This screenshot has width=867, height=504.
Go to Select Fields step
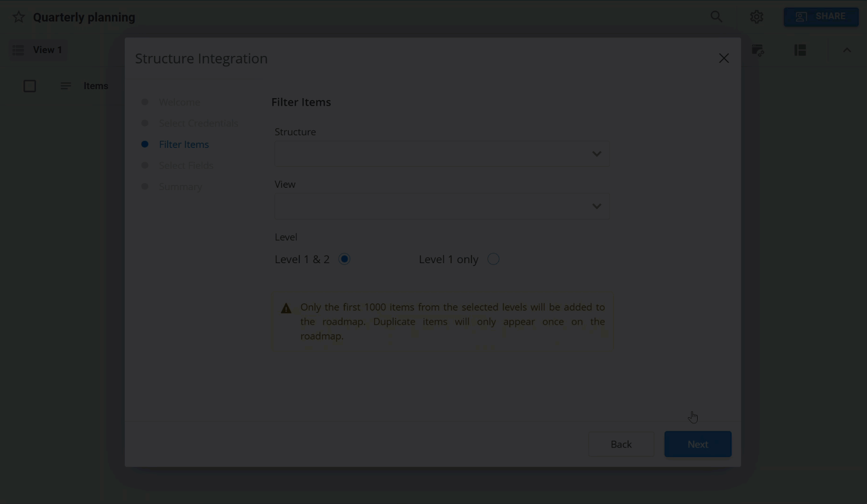(x=186, y=165)
